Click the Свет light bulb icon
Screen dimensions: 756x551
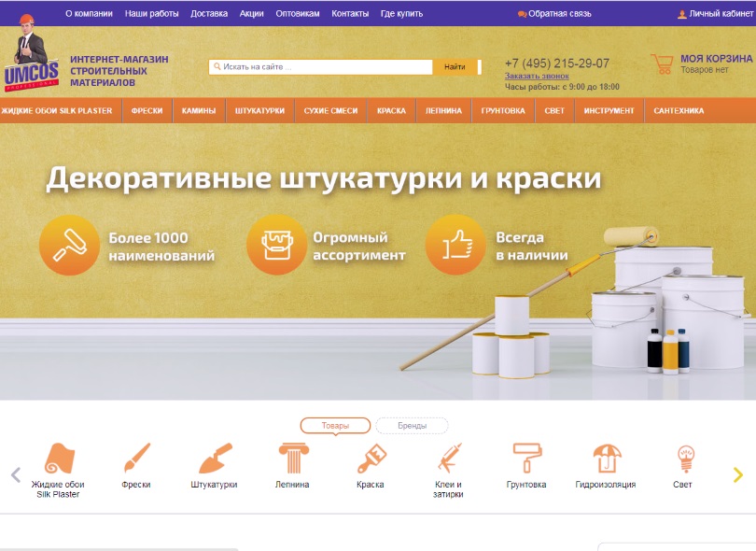click(x=684, y=459)
